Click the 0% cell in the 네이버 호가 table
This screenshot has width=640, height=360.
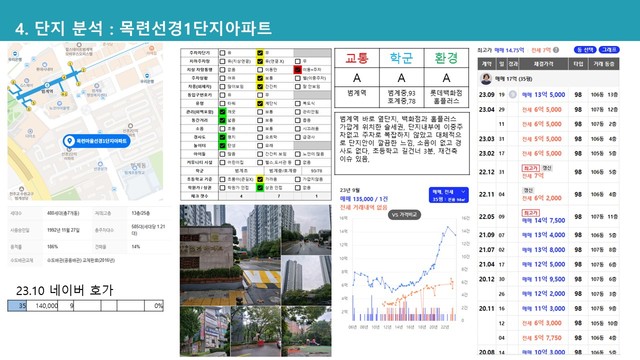tap(154, 306)
